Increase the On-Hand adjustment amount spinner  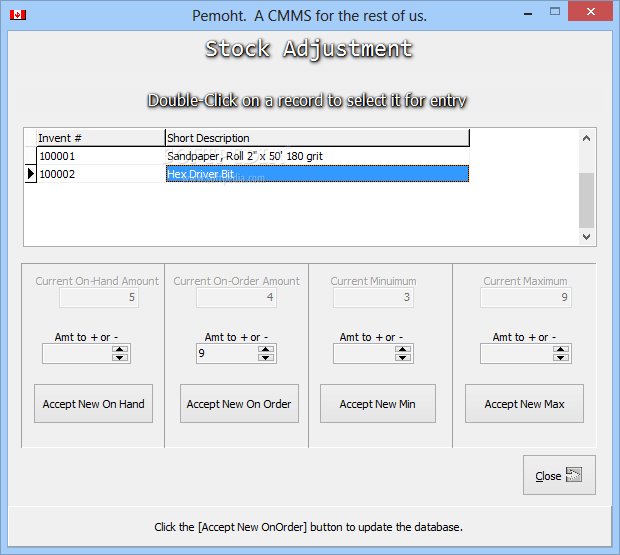119,349
